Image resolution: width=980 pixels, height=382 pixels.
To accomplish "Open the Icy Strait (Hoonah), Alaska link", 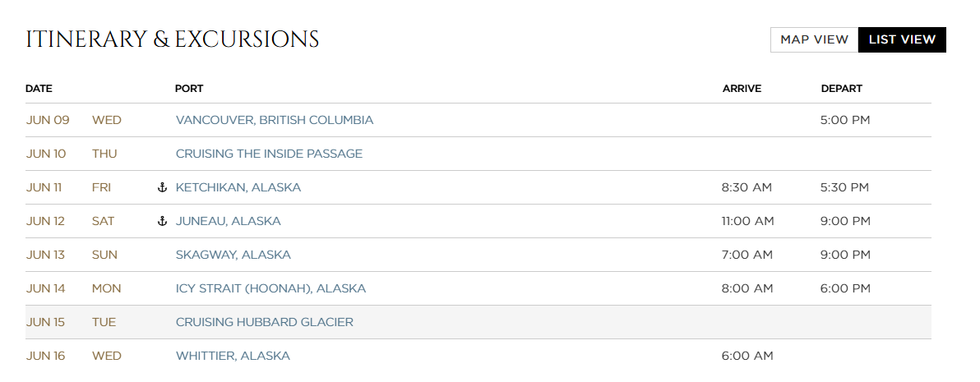I will 270,288.
